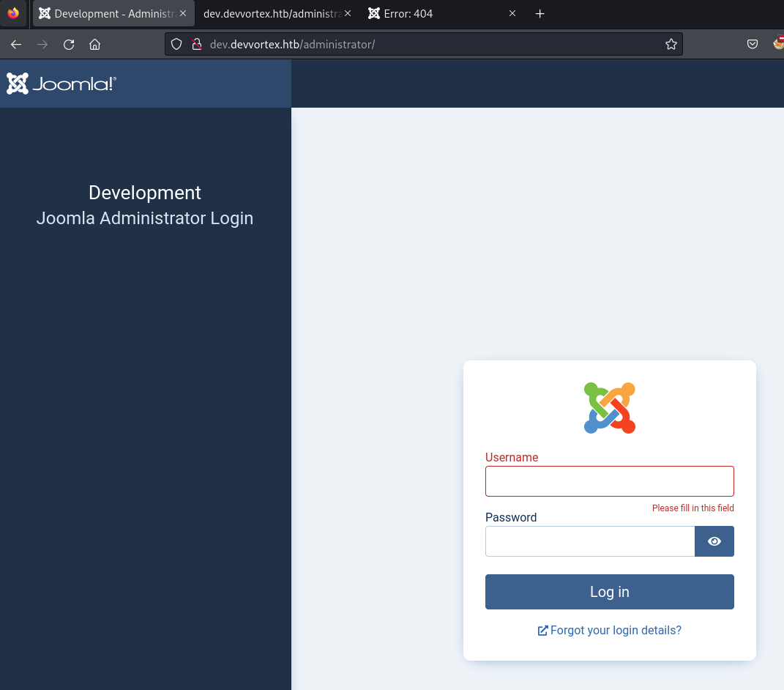Open the tracking protection shield panel
Screen dimensions: 784x690
click(x=176, y=44)
